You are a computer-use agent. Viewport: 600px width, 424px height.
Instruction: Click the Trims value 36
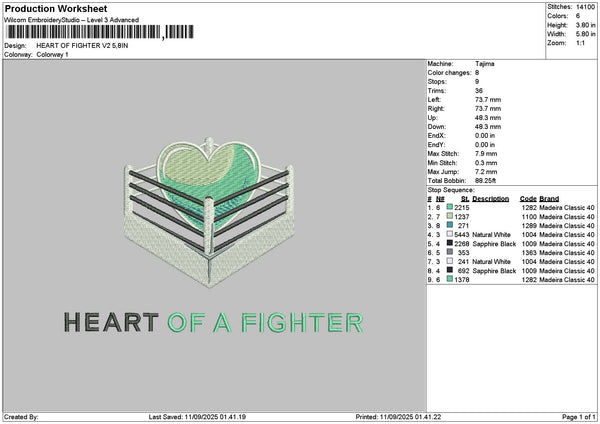(479, 91)
